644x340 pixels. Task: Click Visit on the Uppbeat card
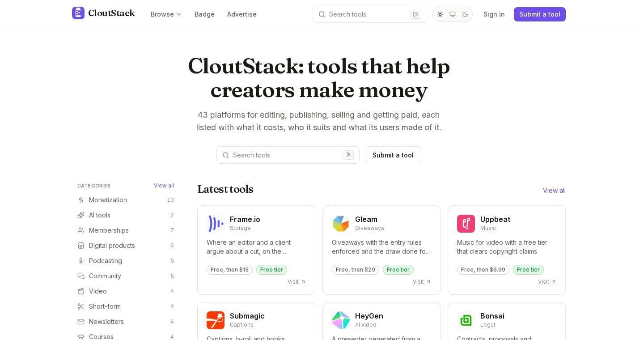coord(547,282)
